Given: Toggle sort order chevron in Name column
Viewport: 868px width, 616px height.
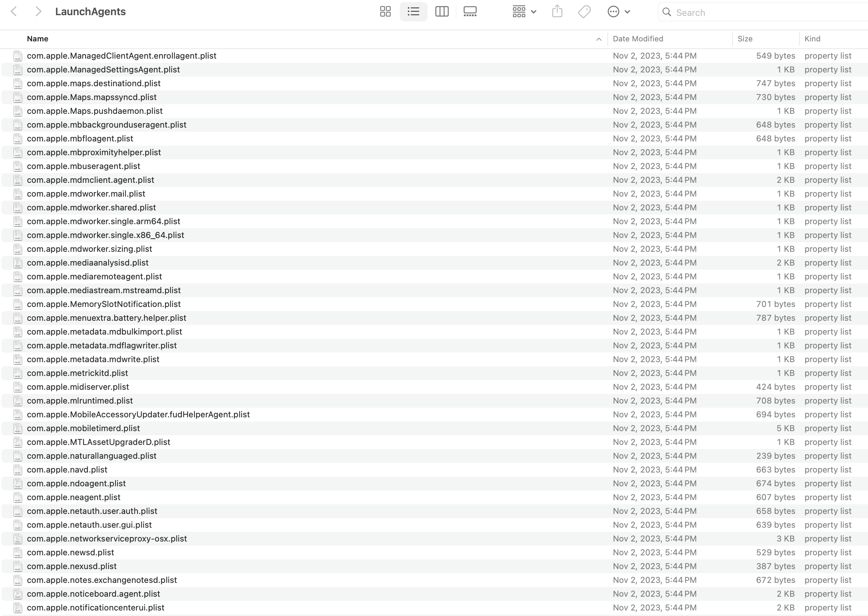Looking at the screenshot, I should [x=598, y=39].
